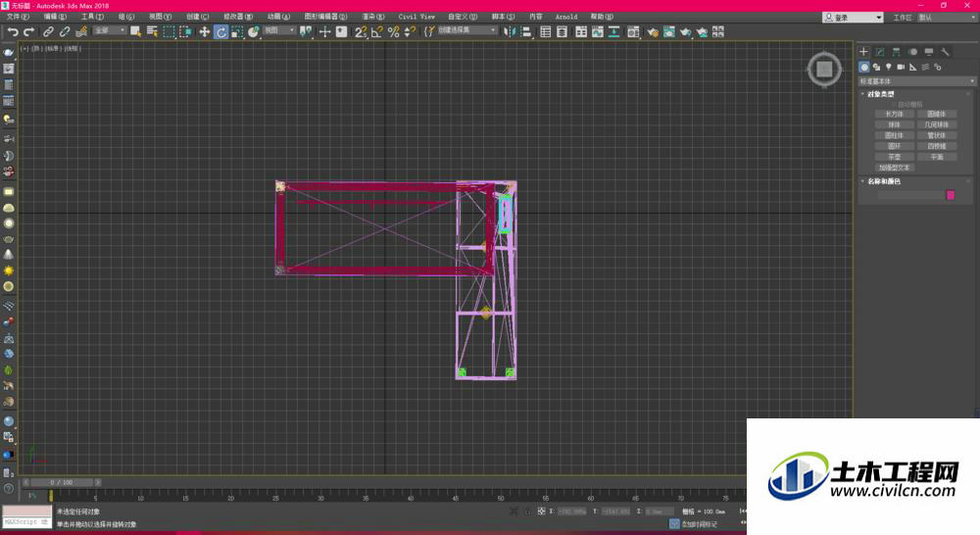The width and height of the screenshot is (980, 535).
Task: Toggle Angle Snap button
Action: pos(377,31)
